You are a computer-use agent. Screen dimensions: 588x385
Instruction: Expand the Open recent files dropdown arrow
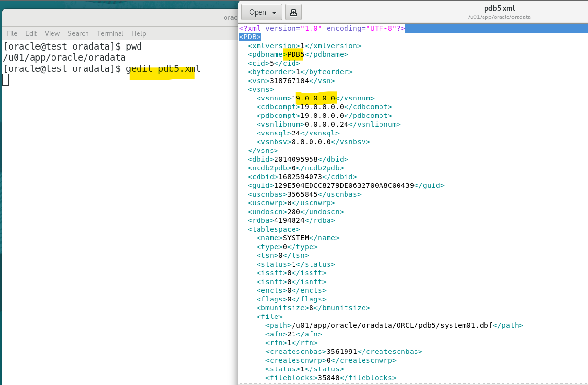(x=275, y=13)
